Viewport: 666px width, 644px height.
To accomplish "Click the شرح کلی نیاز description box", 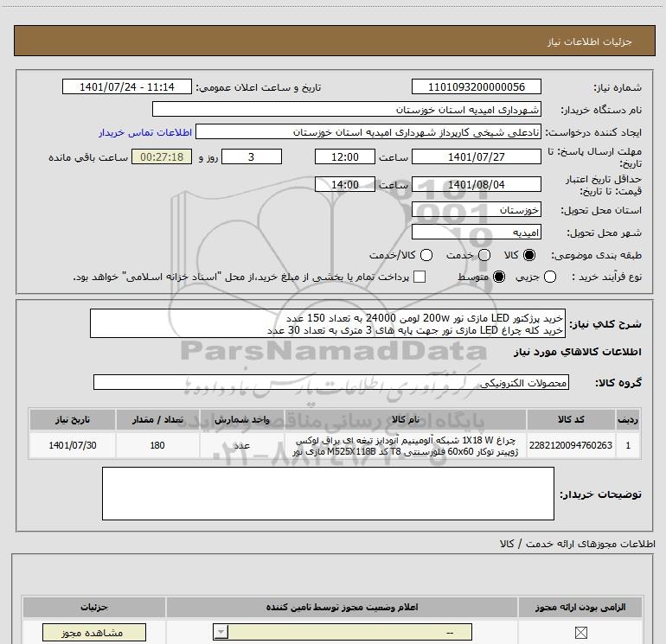I will [x=328, y=323].
